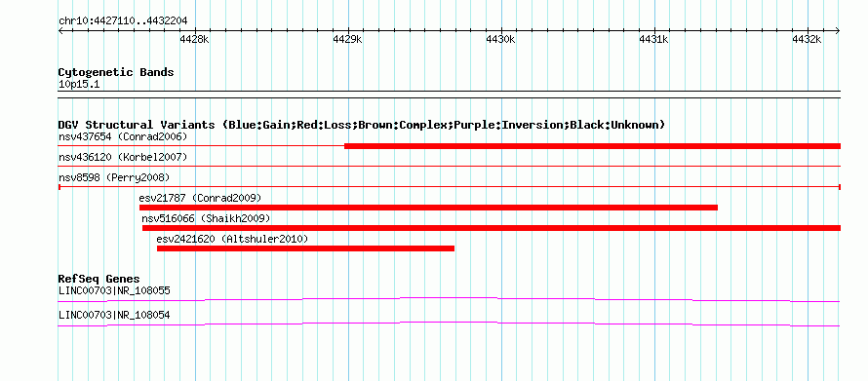
Task: Click the 4429k ruler tick label
Action: point(347,40)
